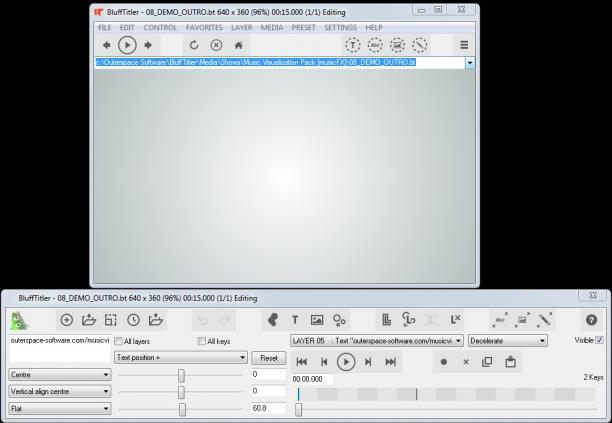This screenshot has height=423, width=612.
Task: Click the plain L layer icon
Action: 386,320
